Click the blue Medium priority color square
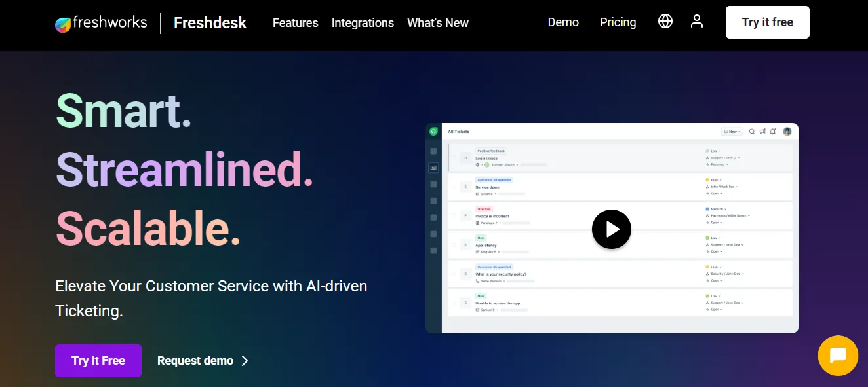This screenshot has height=387, width=868. pos(707,209)
